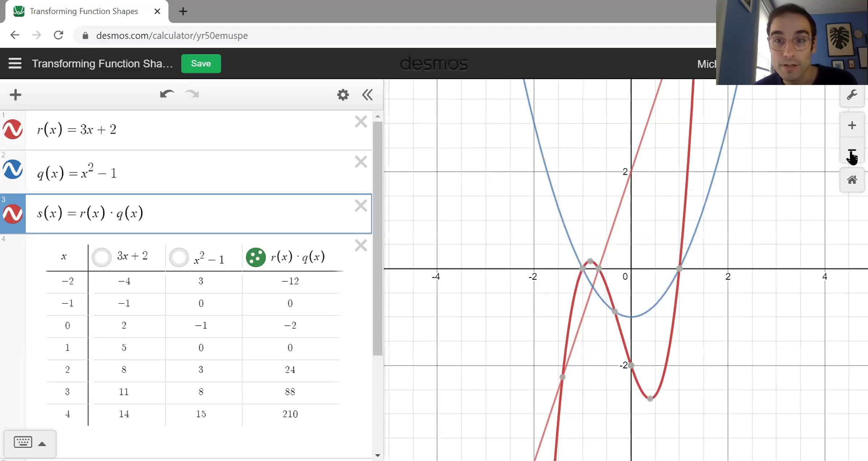Toggle the 3x + 2 table column points
The height and width of the screenshot is (461, 868).
click(102, 257)
